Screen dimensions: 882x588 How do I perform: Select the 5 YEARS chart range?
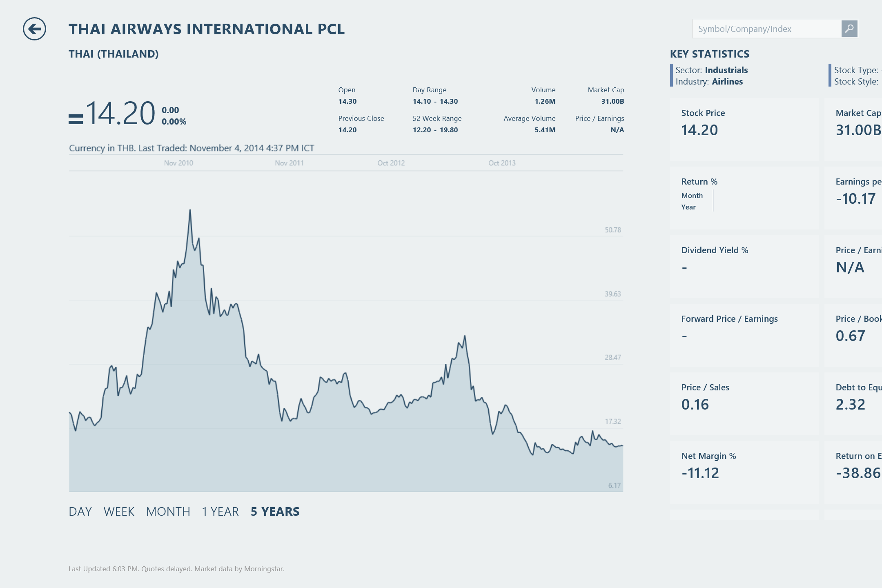pyautogui.click(x=275, y=511)
